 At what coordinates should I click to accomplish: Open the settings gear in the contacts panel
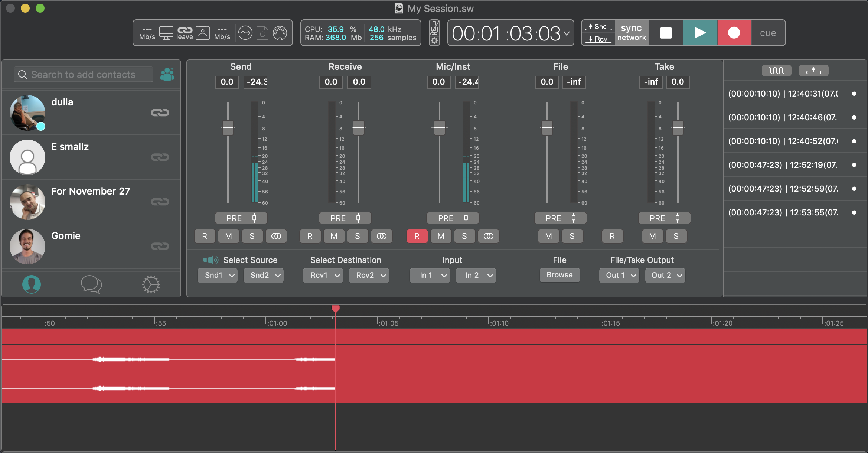click(151, 284)
